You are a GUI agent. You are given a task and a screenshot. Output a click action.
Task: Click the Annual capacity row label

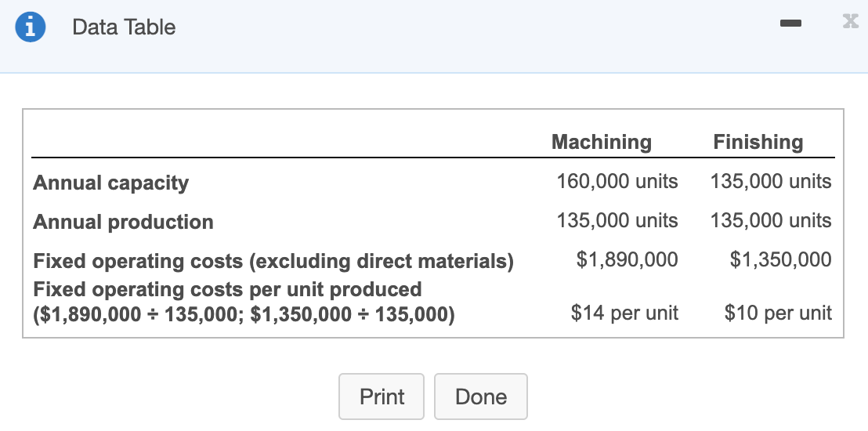pyautogui.click(x=110, y=183)
